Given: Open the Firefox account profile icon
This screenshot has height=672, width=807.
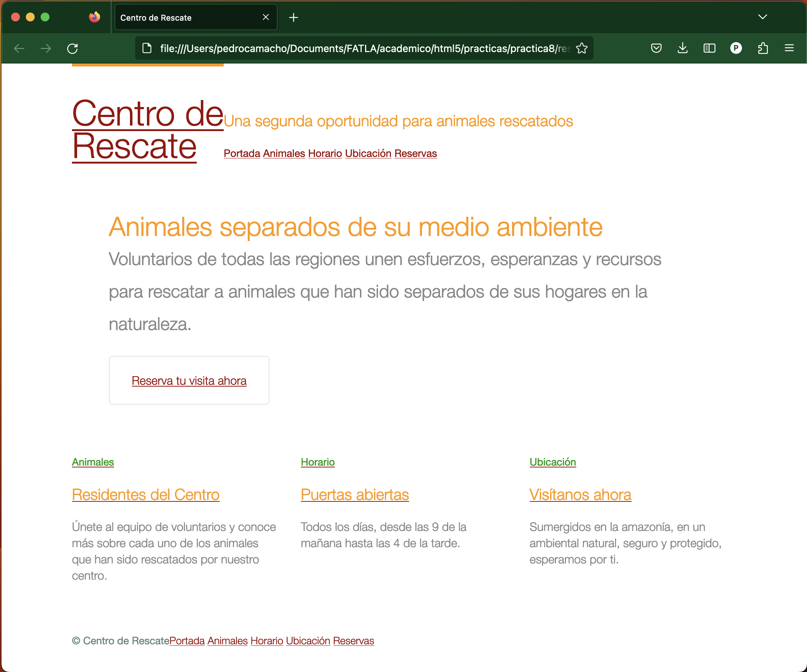Looking at the screenshot, I should coord(735,48).
